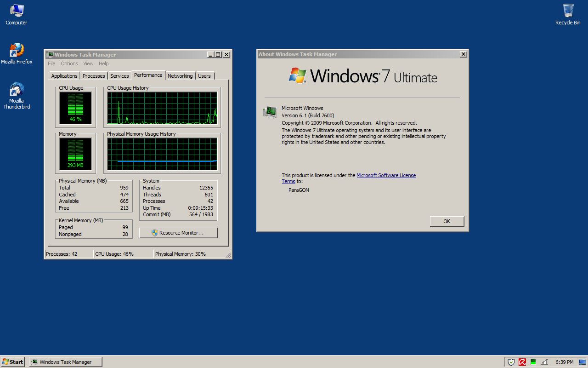Screen dimensions: 588x368
Task: Open Resource Monitor
Action: [x=178, y=233]
